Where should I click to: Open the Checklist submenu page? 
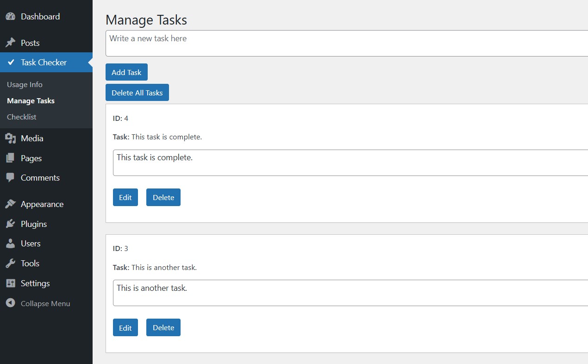pyautogui.click(x=22, y=117)
